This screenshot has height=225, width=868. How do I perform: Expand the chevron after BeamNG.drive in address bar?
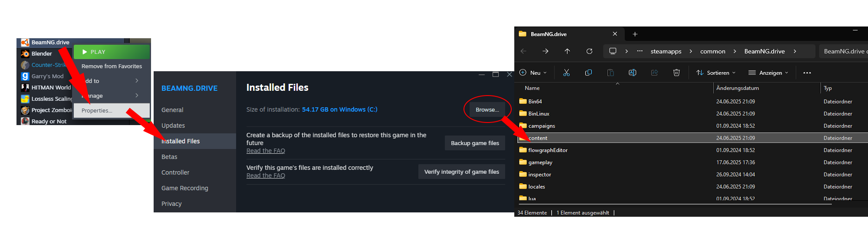(795, 51)
